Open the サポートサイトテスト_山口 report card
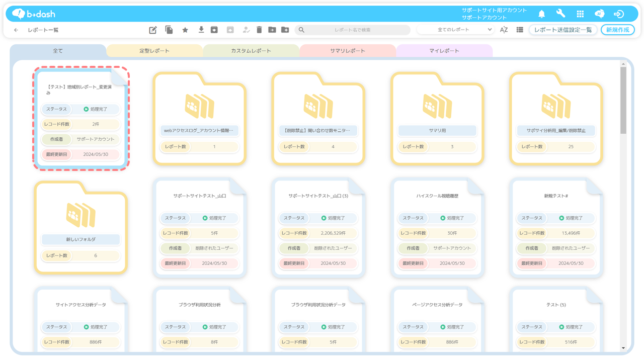The height and width of the screenshot is (362, 644). pyautogui.click(x=199, y=227)
